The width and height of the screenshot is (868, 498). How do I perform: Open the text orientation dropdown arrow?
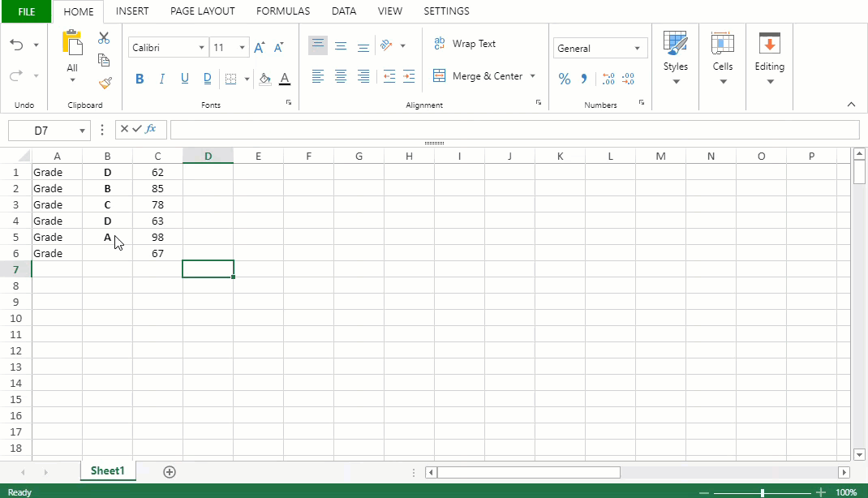tap(402, 45)
